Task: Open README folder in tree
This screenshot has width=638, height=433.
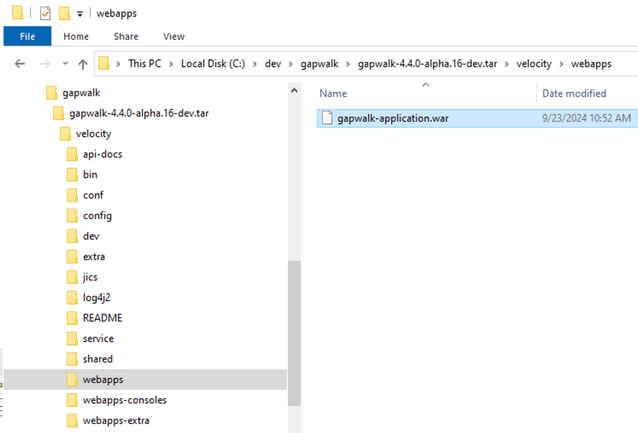Action: click(103, 318)
